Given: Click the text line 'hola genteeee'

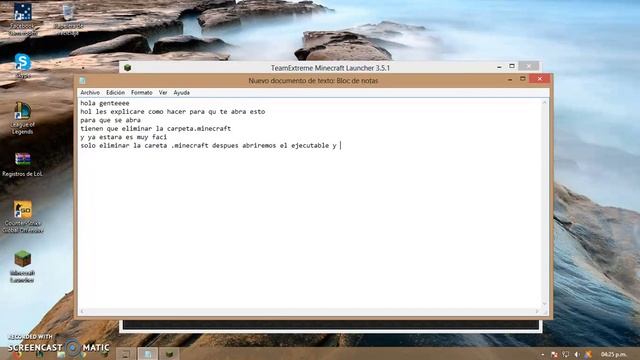Looking at the screenshot, I should (x=105, y=103).
